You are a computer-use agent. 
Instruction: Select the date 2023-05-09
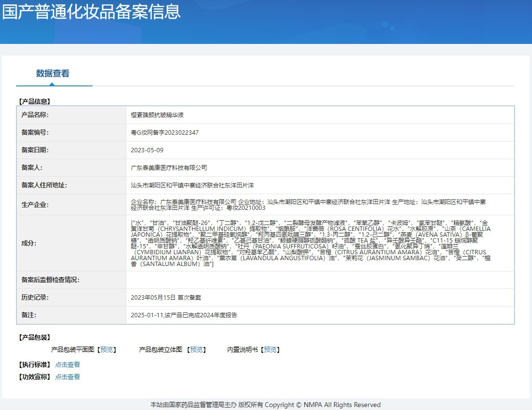click(147, 150)
